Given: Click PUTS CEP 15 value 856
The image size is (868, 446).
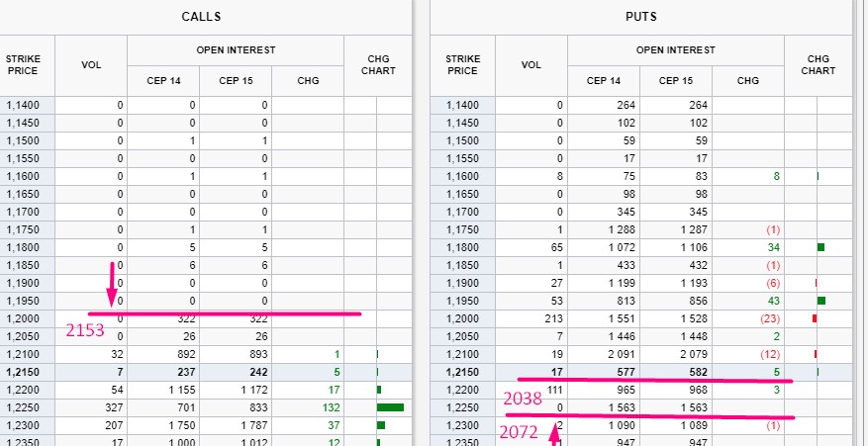Looking at the screenshot, I should click(x=698, y=301).
